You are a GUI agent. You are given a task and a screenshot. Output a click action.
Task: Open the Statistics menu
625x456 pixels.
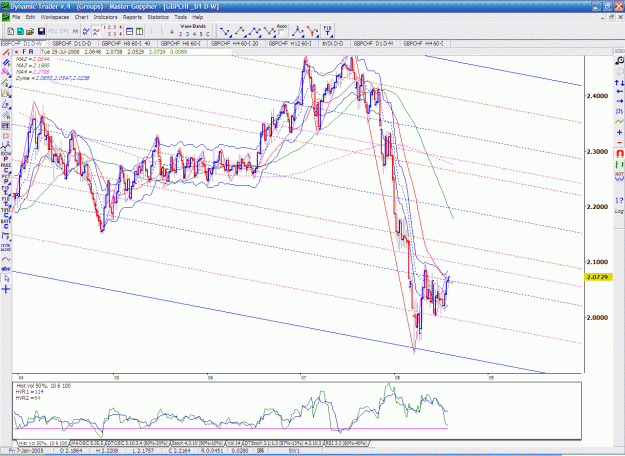coord(158,17)
